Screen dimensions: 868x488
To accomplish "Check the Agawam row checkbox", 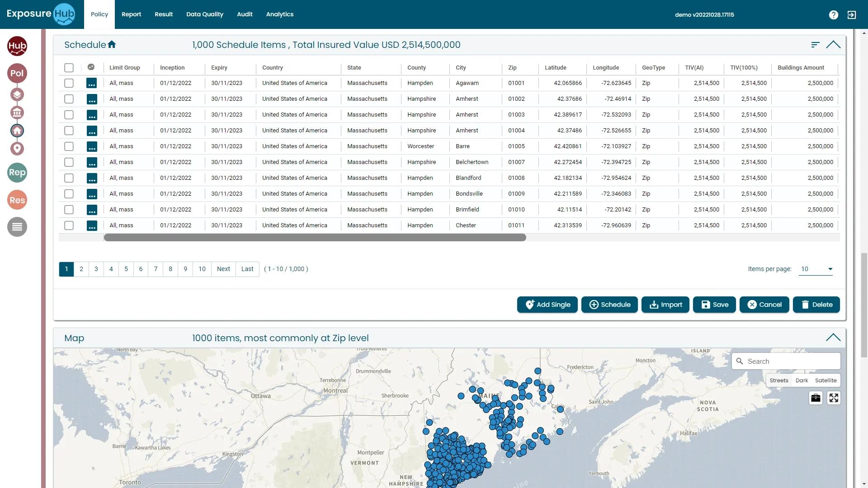I will click(69, 83).
